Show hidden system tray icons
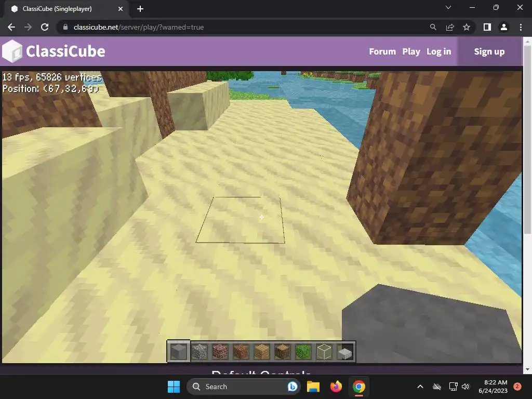532x399 pixels. pyautogui.click(x=420, y=387)
